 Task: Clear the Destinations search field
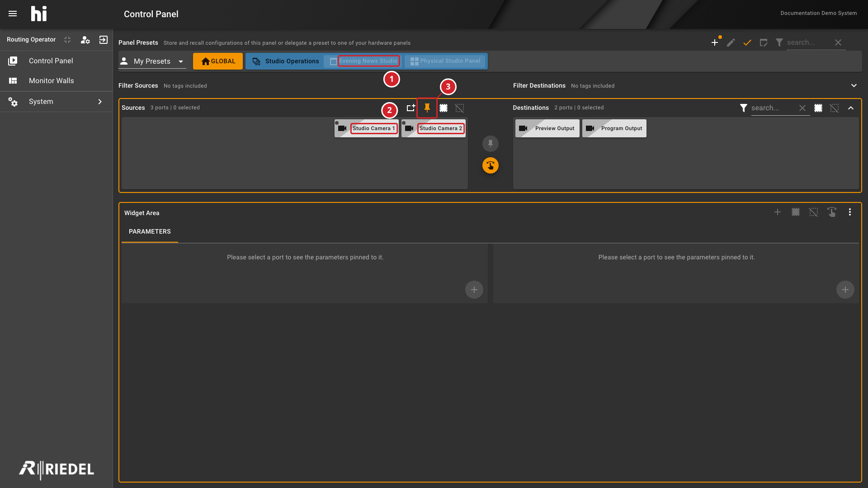(x=802, y=108)
